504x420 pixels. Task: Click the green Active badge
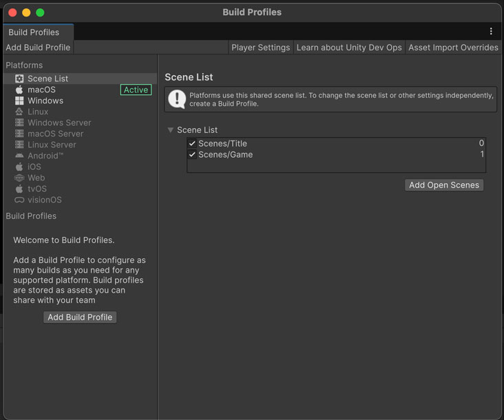[x=136, y=90]
